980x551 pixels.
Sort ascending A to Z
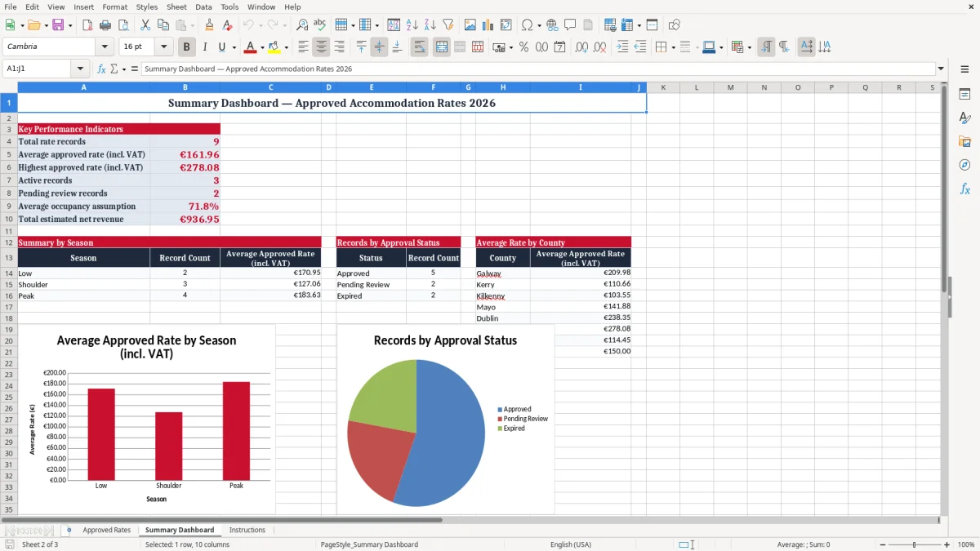[412, 25]
